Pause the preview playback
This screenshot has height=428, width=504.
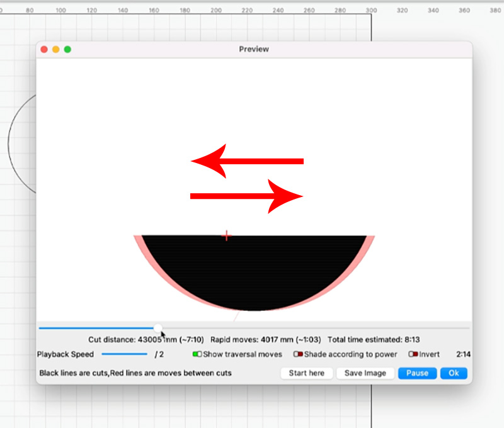click(417, 373)
